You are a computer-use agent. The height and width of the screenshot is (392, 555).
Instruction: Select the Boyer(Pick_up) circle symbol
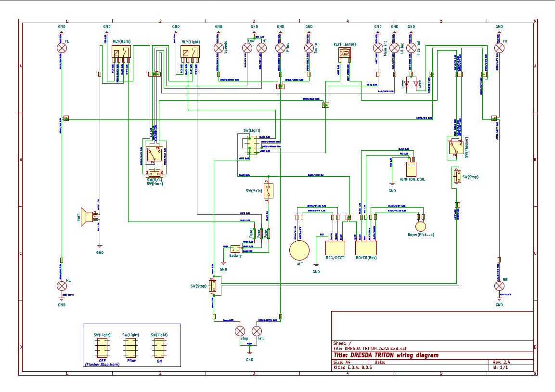421,226
